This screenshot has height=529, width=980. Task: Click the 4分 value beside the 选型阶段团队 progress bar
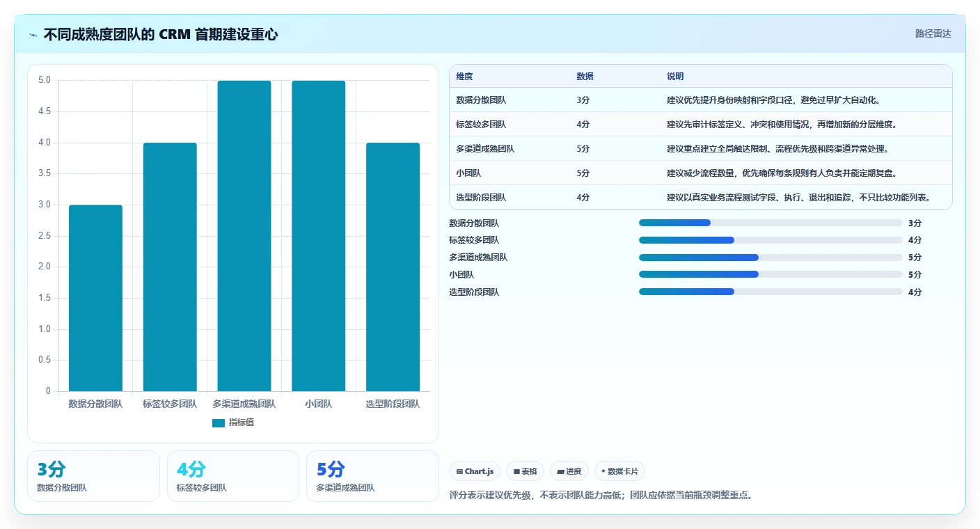click(915, 292)
